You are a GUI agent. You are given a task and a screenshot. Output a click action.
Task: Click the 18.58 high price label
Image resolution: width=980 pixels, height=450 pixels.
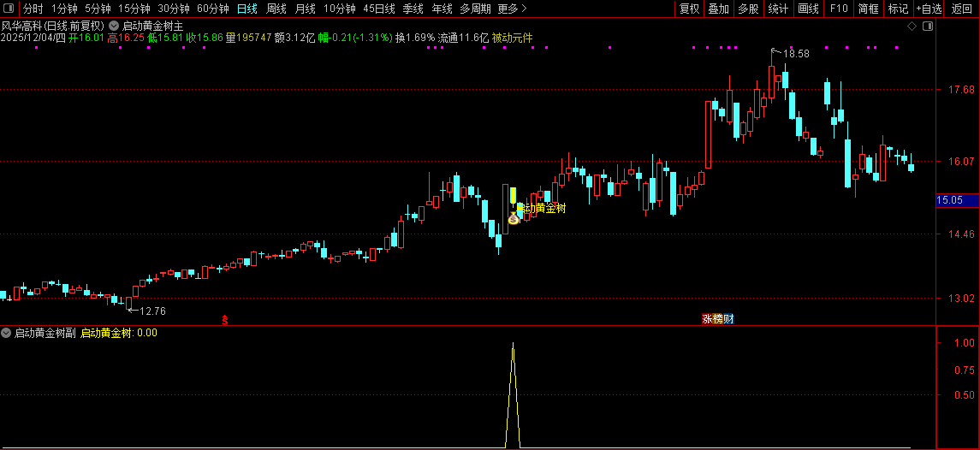796,54
